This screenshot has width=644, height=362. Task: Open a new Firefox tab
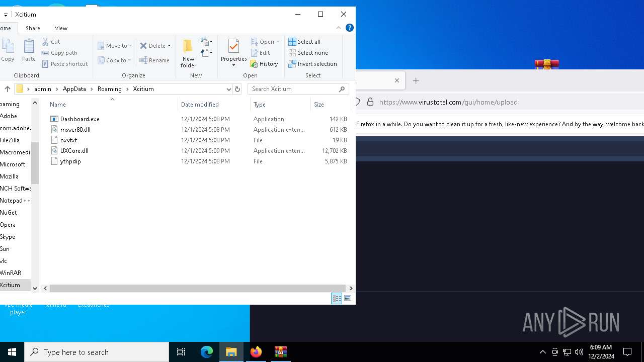tap(416, 80)
